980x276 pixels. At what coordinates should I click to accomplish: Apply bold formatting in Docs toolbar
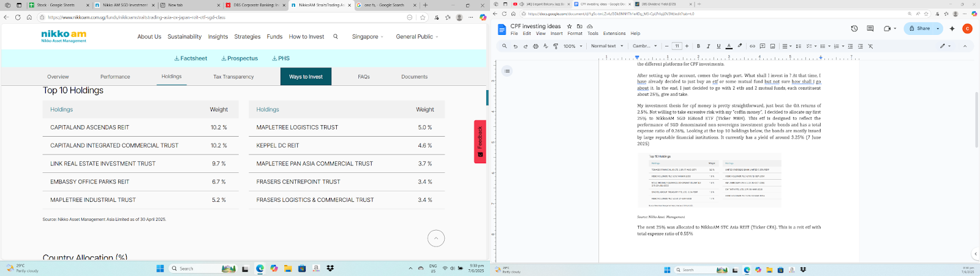tap(698, 46)
